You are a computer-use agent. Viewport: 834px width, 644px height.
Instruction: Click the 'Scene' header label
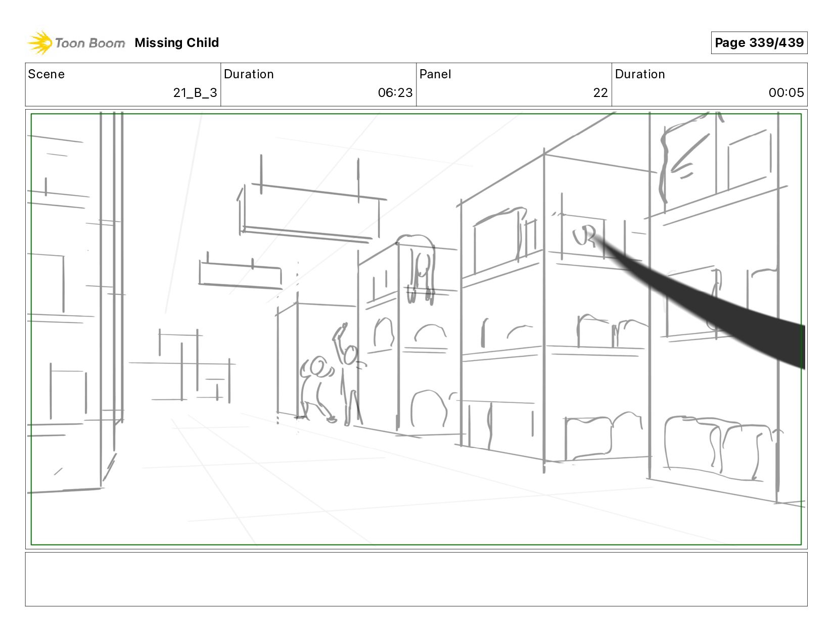[47, 74]
